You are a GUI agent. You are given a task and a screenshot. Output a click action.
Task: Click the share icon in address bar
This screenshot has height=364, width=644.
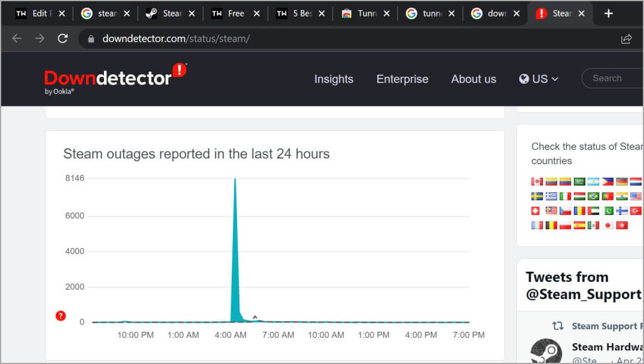click(626, 39)
